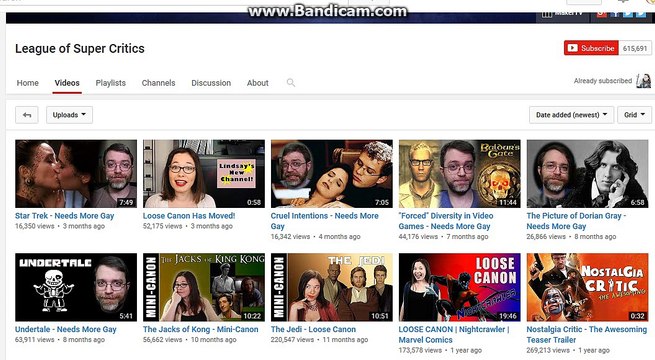The height and width of the screenshot is (360, 655).
Task: Switch to the Home tab
Action: tap(28, 83)
